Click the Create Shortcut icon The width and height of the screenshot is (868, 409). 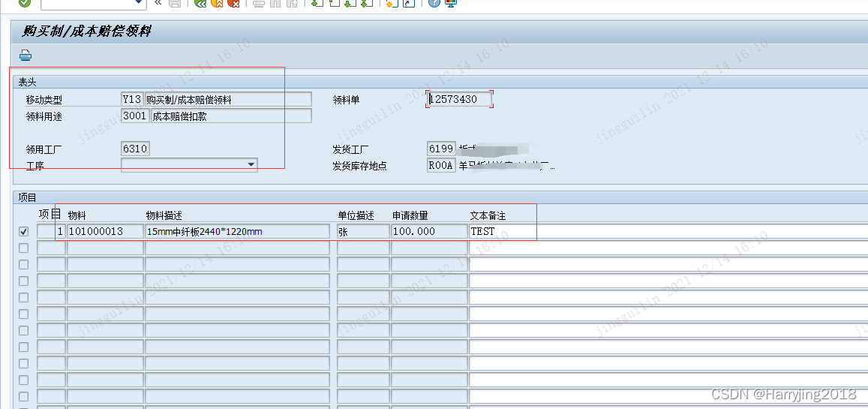click(x=409, y=3)
